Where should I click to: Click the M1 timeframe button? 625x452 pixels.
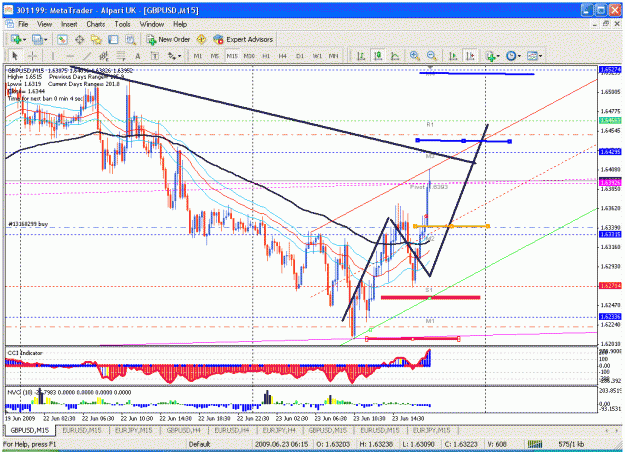coord(198,56)
